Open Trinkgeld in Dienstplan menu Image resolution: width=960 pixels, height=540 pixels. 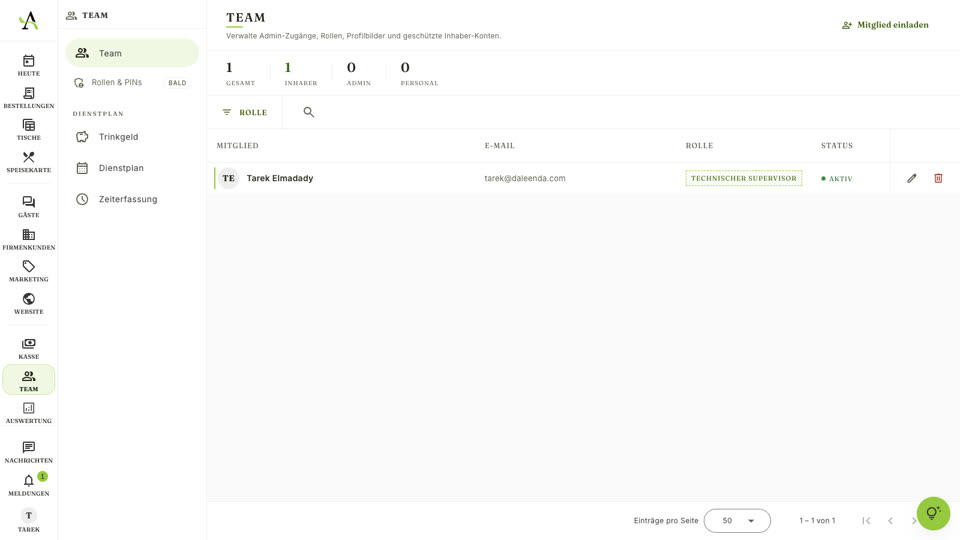point(132,137)
